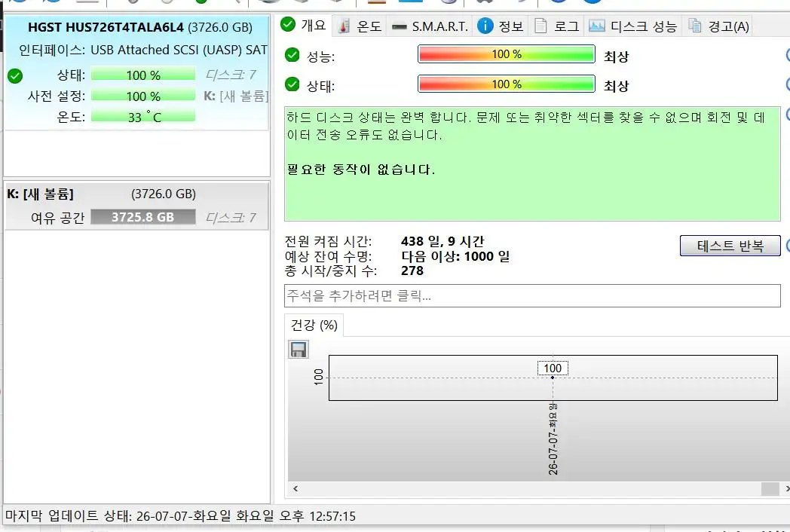Click the 여유 공간 3725.8 GB bar
Image resolution: width=790 pixels, height=532 pixels.
[143, 217]
